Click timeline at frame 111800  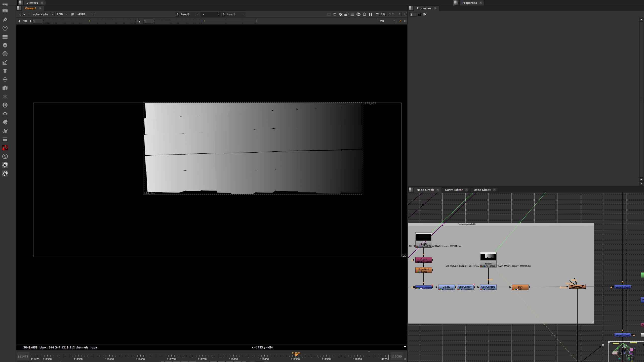pyautogui.click(x=233, y=356)
